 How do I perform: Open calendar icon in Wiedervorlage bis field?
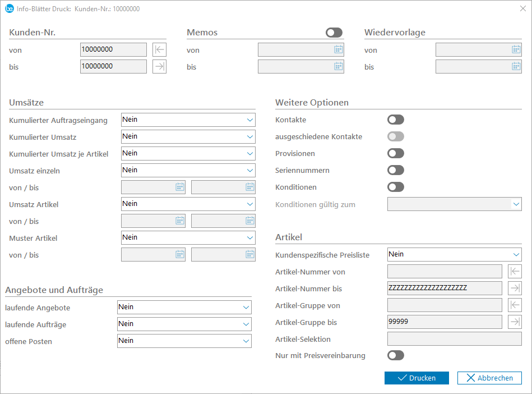click(516, 67)
